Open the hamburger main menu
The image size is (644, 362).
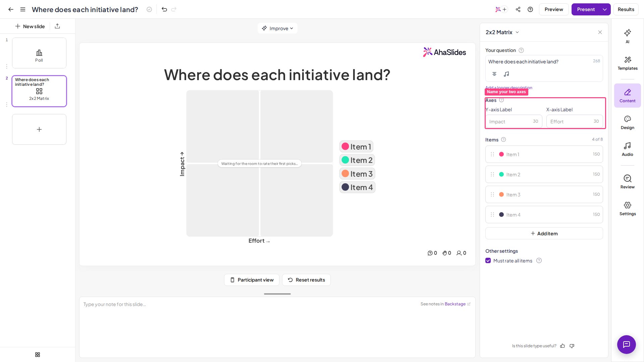tap(23, 9)
